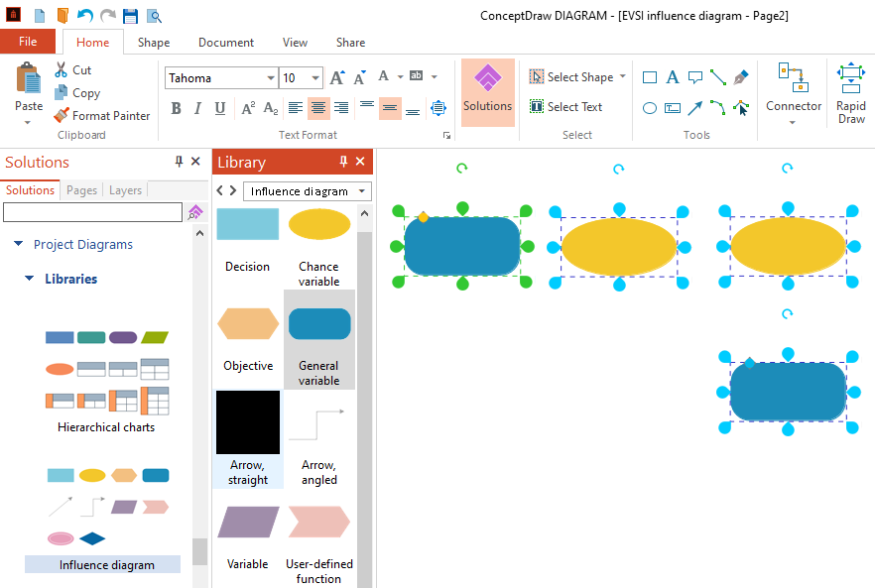Toggle middle vertical text alignment
Viewport: 875px width, 588px height.
coord(390,108)
